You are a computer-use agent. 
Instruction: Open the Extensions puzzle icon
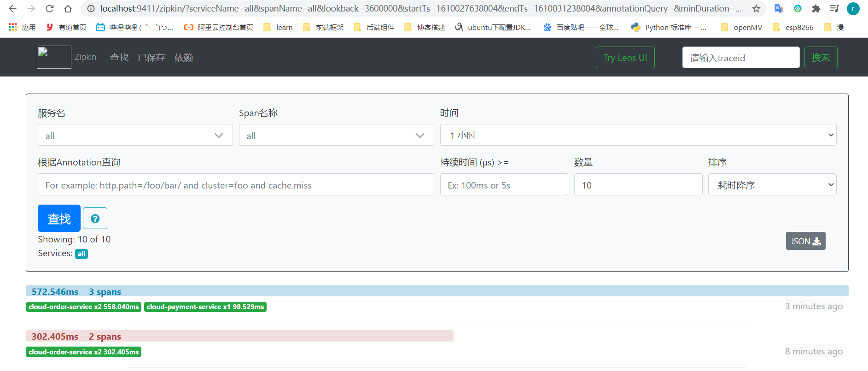tap(816, 9)
